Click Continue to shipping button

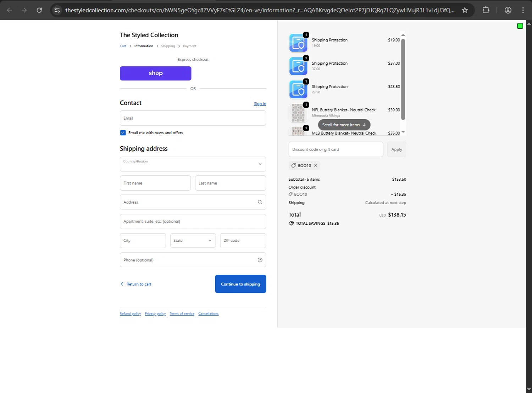click(x=240, y=284)
